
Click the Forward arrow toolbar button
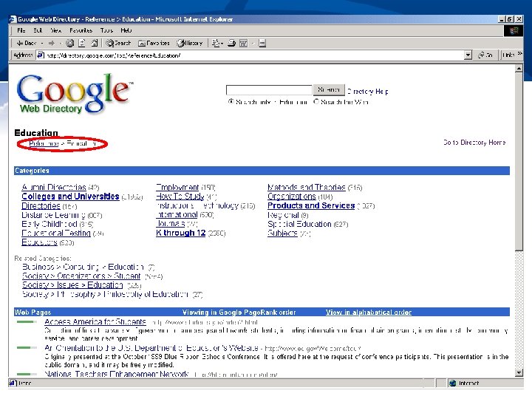52,43
